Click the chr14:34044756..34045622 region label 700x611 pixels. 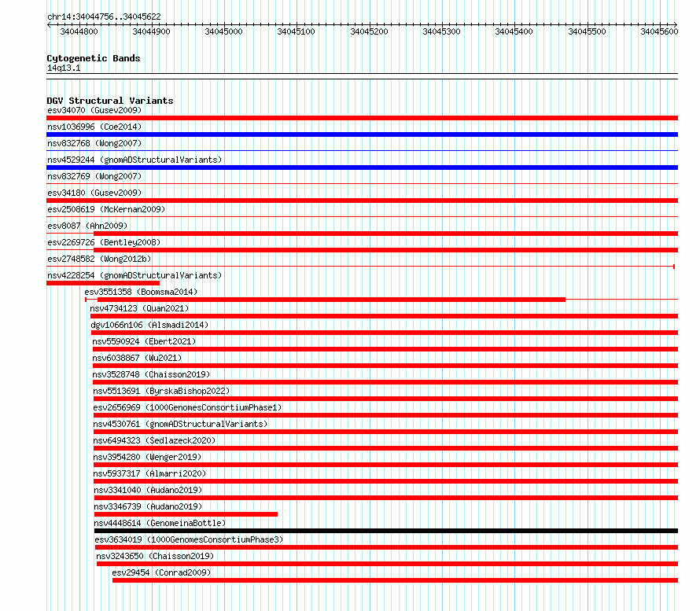tap(104, 17)
